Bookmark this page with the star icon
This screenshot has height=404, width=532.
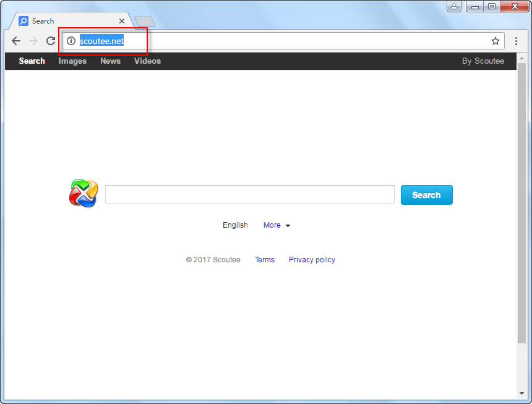(x=495, y=41)
